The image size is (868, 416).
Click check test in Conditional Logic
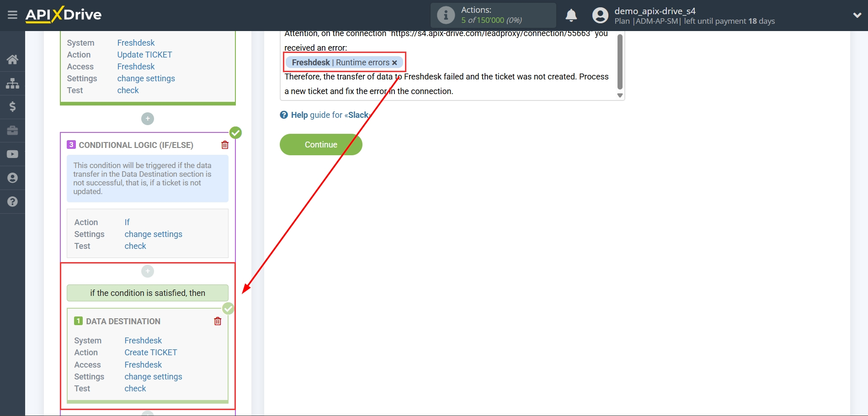tap(135, 246)
